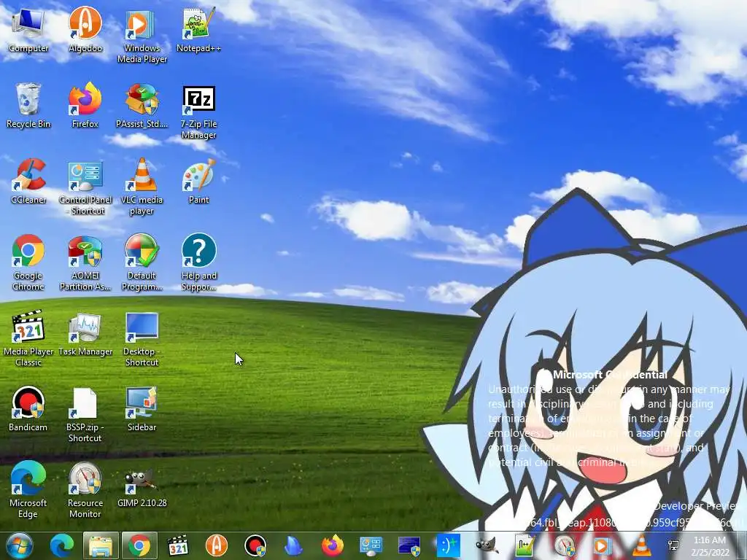Switch to Google Chrome on the taskbar
This screenshot has width=747, height=560.
139,545
